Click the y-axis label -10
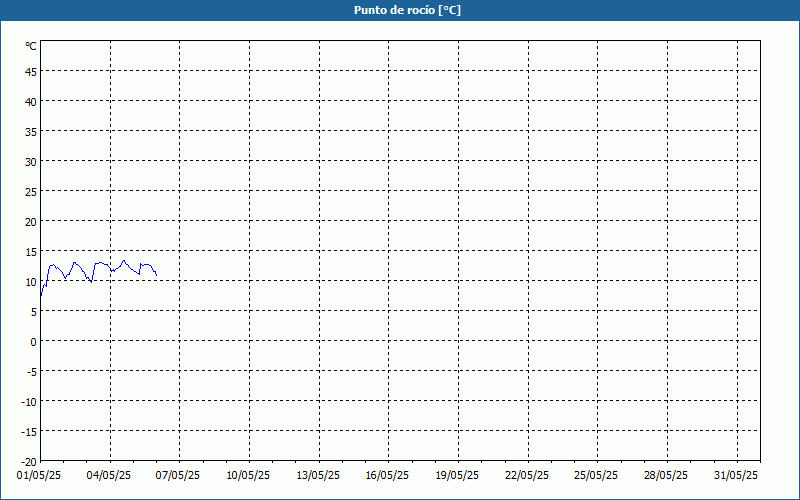 (29, 402)
